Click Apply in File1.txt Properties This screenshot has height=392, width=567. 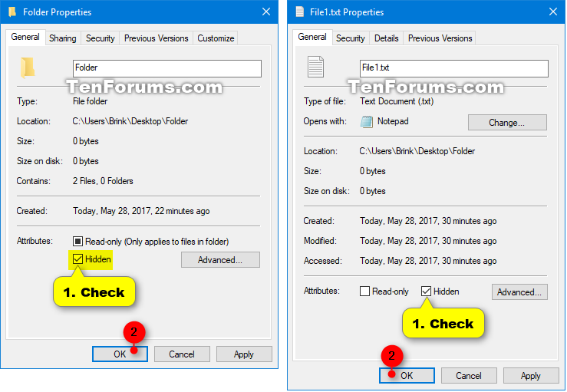tap(530, 375)
